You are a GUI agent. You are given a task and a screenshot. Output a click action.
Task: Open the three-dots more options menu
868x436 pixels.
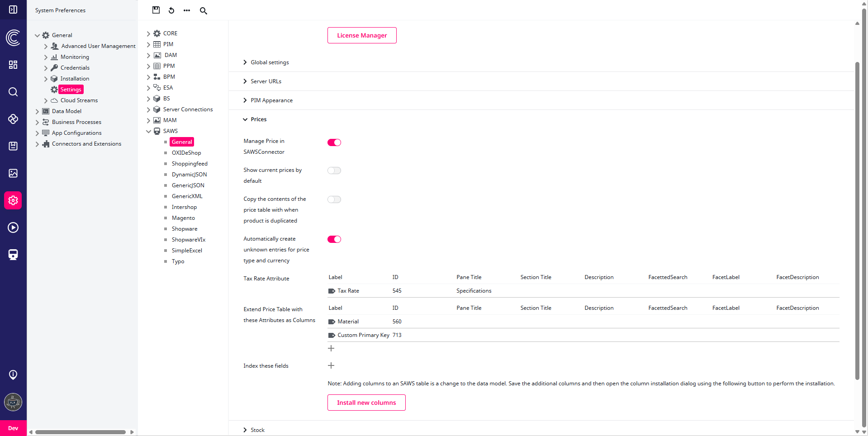[187, 10]
